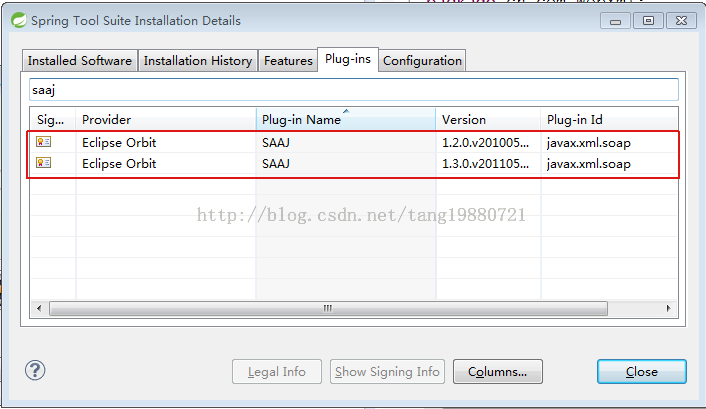Click the Show Signing Info button

pos(387,372)
